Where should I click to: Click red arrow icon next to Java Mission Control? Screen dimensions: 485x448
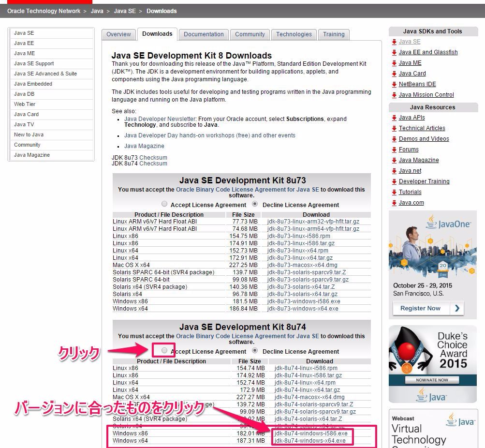394,95
